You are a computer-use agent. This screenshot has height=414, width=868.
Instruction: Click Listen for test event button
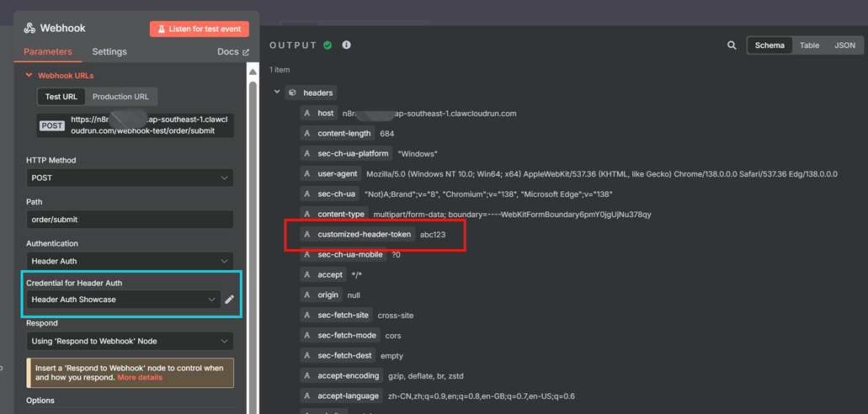tap(200, 29)
